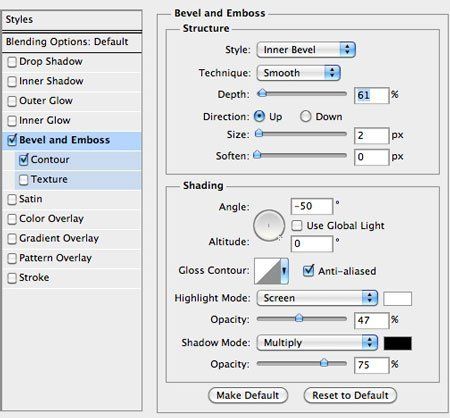Click the Size pixel value field
450x418 pixels.
372,136
